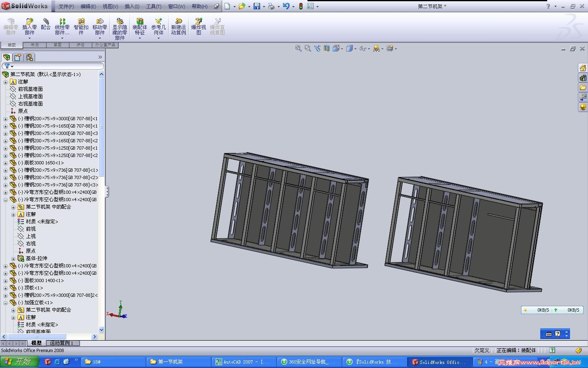
Task: Expand the Insert Components dropdown arrow
Action: pyautogui.click(x=29, y=38)
